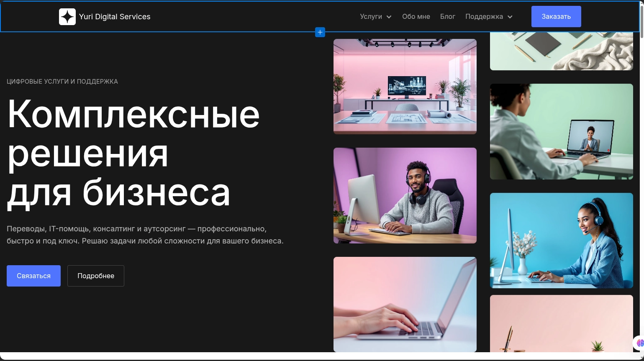Viewport: 644px width, 361px height.
Task: Open the brain assistant icon at bottom right
Action: click(639, 343)
